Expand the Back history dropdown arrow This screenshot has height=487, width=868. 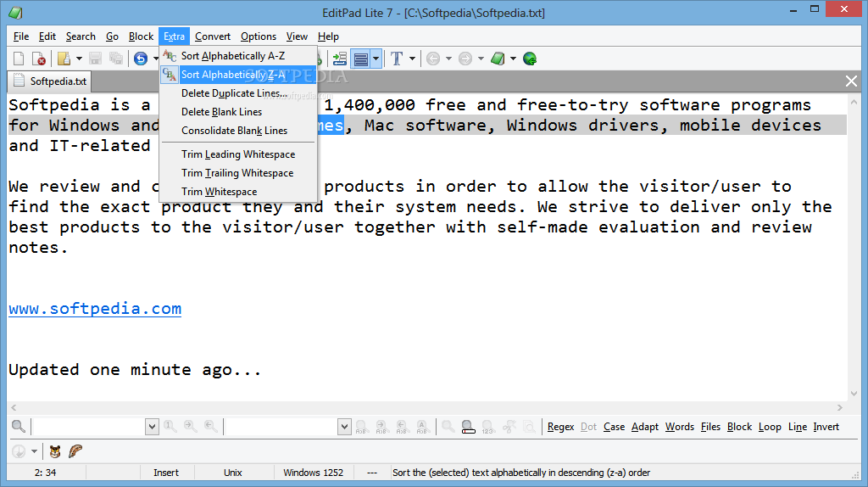pos(448,59)
